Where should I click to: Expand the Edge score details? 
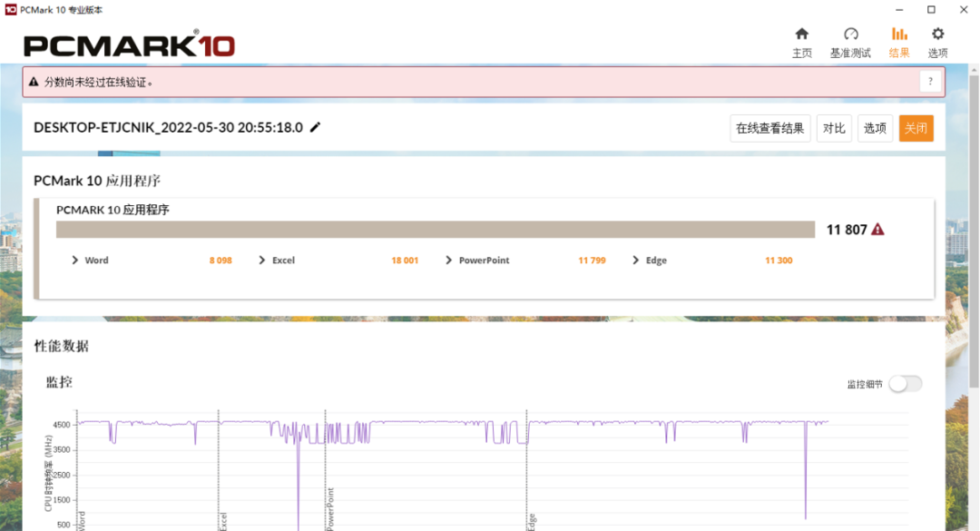tap(635, 261)
